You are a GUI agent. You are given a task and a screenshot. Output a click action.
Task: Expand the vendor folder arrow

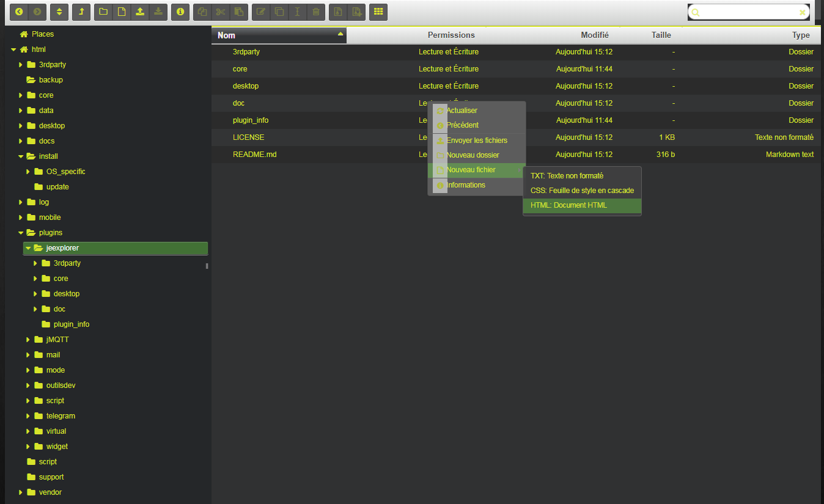(21, 492)
